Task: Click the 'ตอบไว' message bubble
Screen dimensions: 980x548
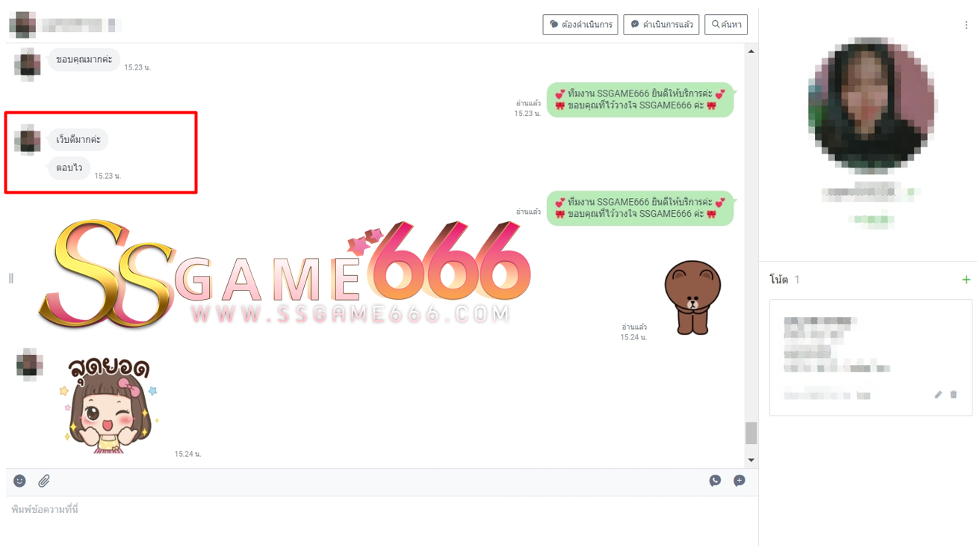Action: pos(69,168)
